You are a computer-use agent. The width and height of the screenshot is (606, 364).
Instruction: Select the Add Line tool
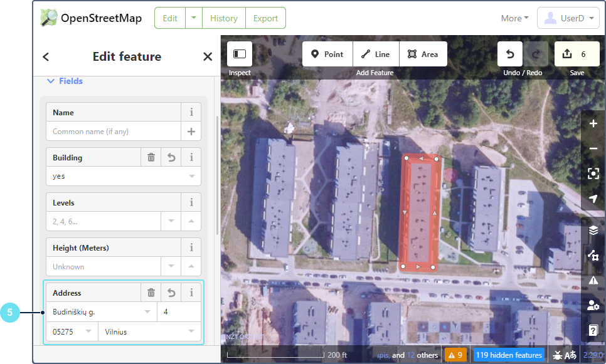[x=376, y=55]
